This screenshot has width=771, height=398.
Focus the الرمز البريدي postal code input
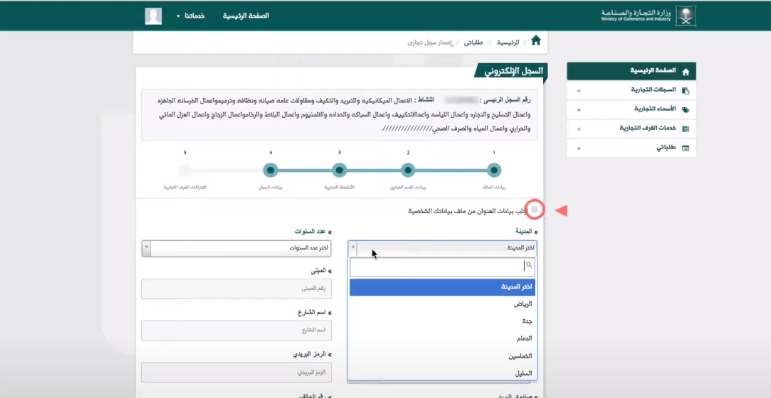[236, 372]
